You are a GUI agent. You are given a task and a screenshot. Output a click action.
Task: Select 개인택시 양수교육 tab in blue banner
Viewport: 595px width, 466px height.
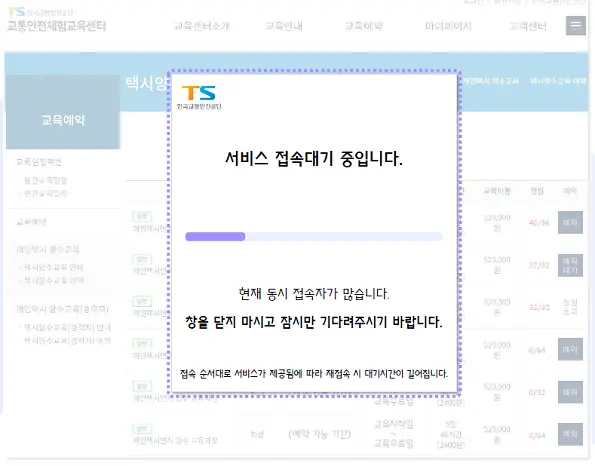tap(491, 81)
